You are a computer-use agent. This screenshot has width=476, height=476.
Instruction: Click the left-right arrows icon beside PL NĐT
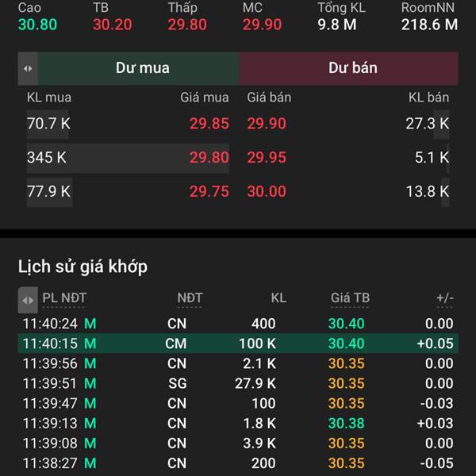[28, 299]
